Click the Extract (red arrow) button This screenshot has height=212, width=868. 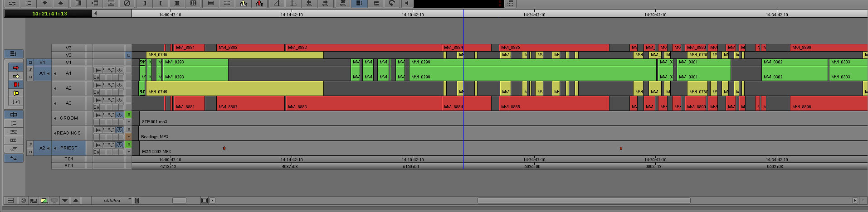click(x=259, y=4)
